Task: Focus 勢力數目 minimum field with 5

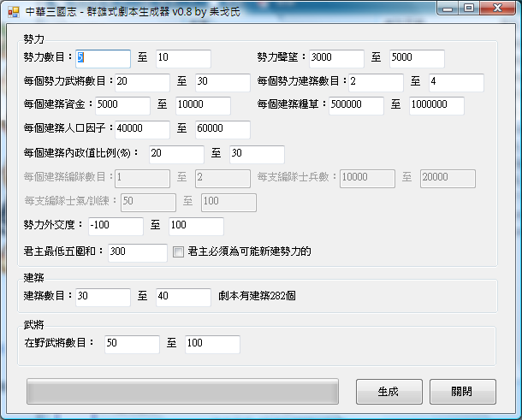Action: click(103, 58)
